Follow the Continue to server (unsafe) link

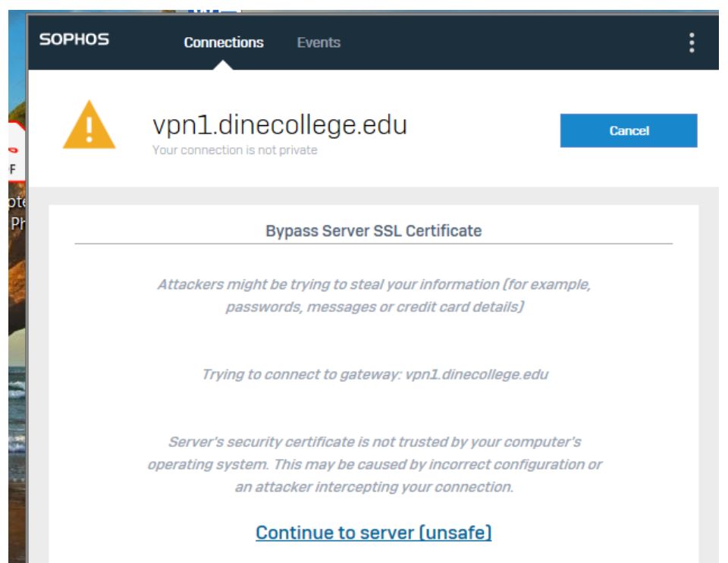click(374, 533)
